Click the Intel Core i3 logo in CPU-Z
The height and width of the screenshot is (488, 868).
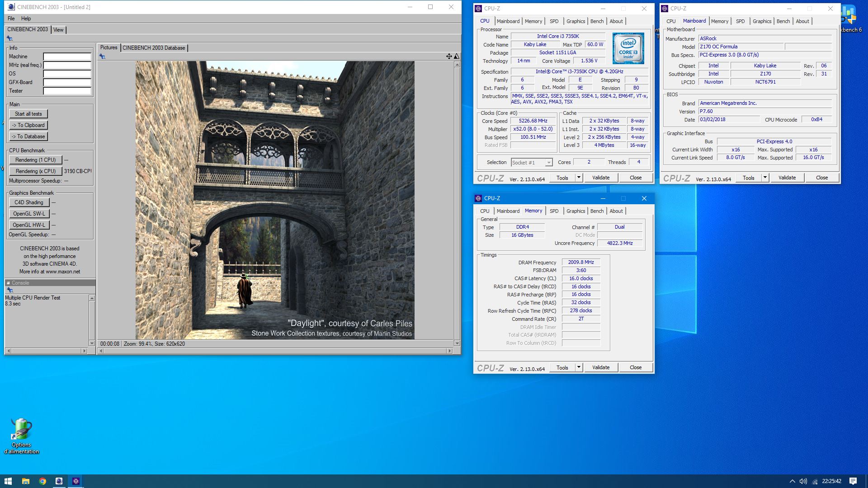click(628, 48)
